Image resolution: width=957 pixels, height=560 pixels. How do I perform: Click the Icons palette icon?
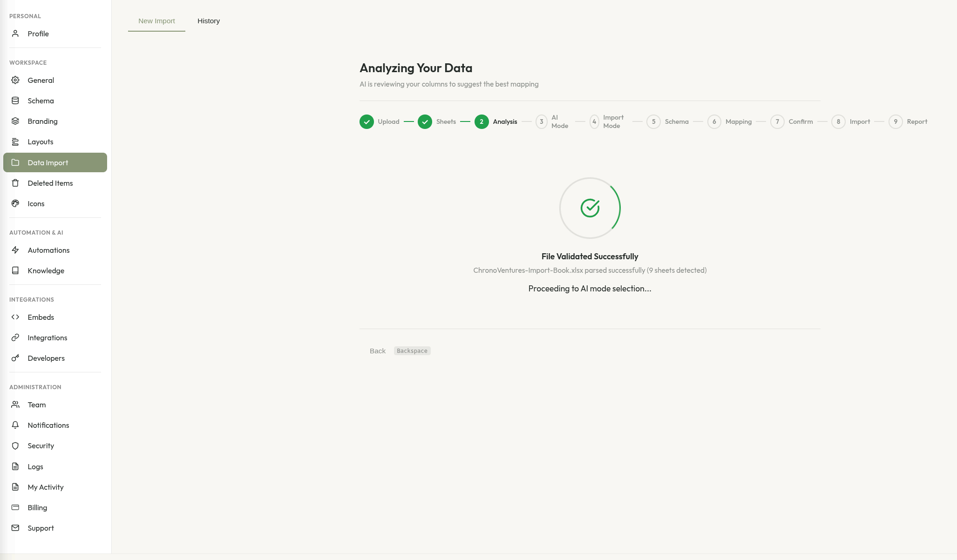(x=15, y=203)
